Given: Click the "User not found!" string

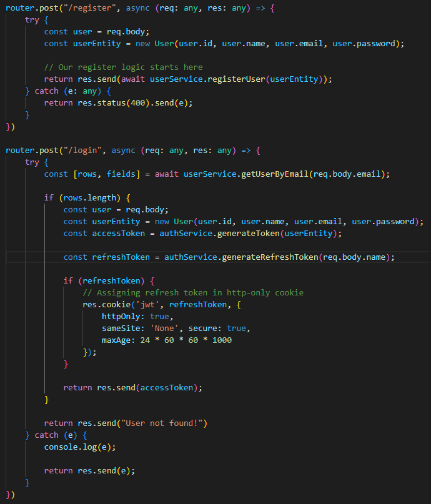Looking at the screenshot, I should pos(162,423).
